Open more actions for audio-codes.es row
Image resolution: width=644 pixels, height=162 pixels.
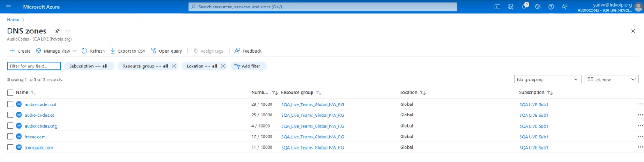coord(640,115)
